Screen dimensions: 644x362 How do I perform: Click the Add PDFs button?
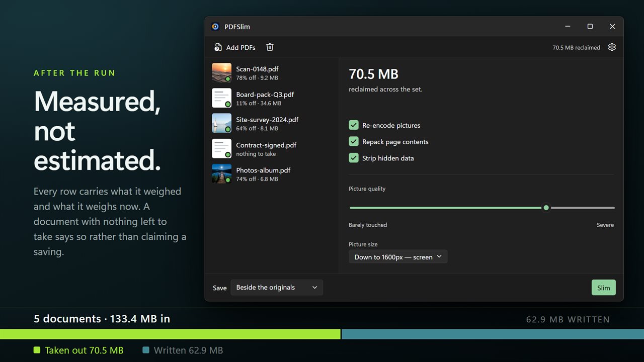[235, 47]
